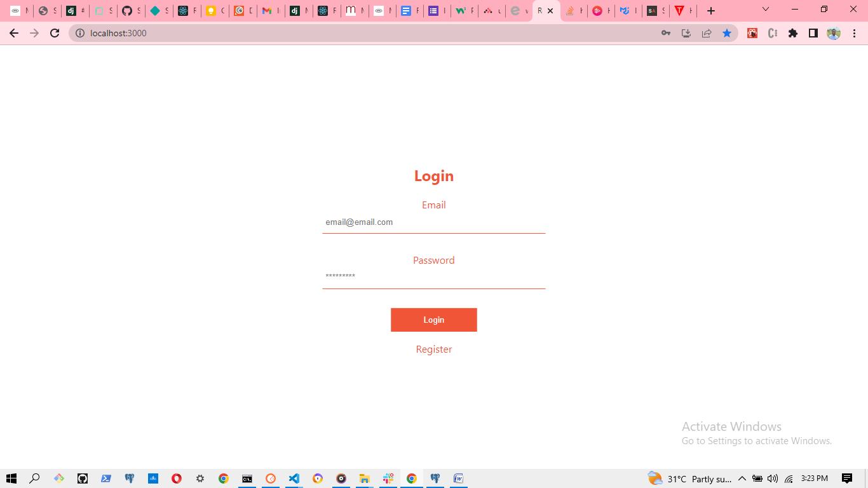Screen dimensions: 868x488
Task: Open Command Prompt from the taskbar
Action: 247,478
